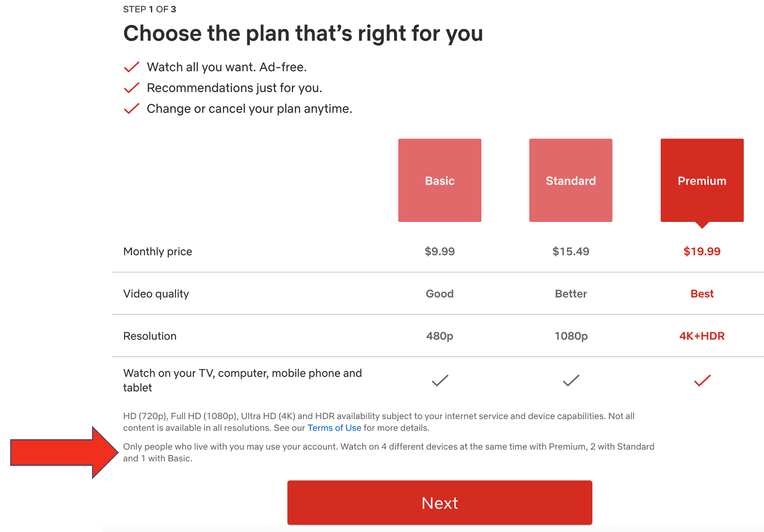Image resolution: width=764 pixels, height=532 pixels.
Task: Open the Terms of Use link
Action: click(x=334, y=428)
